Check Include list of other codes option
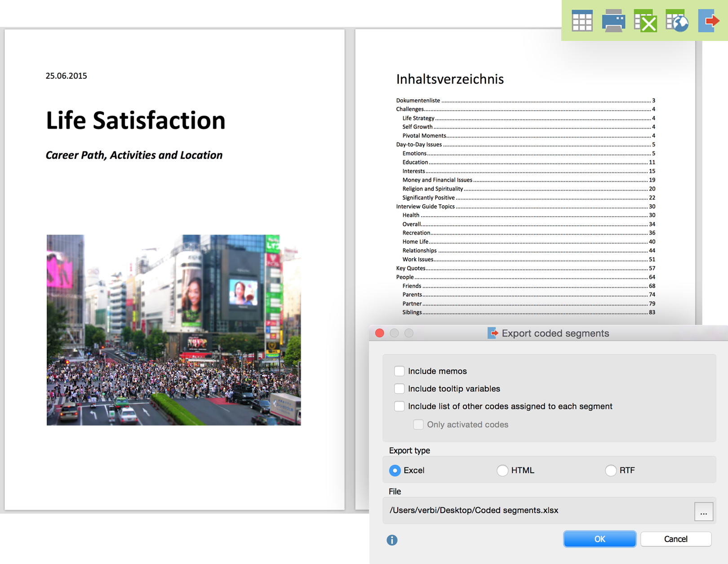The height and width of the screenshot is (564, 728). click(x=399, y=406)
